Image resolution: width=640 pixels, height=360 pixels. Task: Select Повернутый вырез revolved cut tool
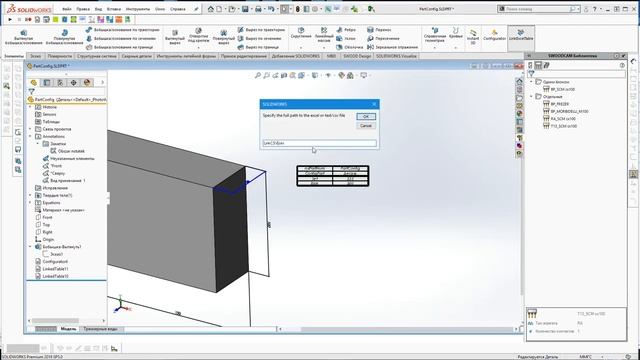[223, 37]
